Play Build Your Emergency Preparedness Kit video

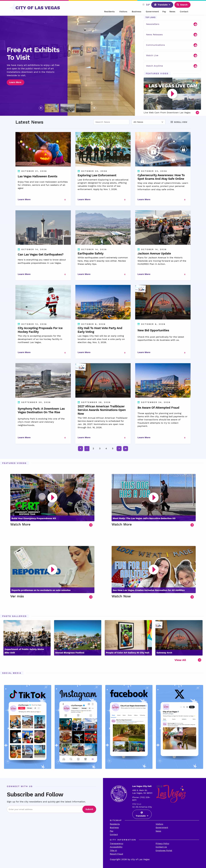pyautogui.click(x=52, y=497)
